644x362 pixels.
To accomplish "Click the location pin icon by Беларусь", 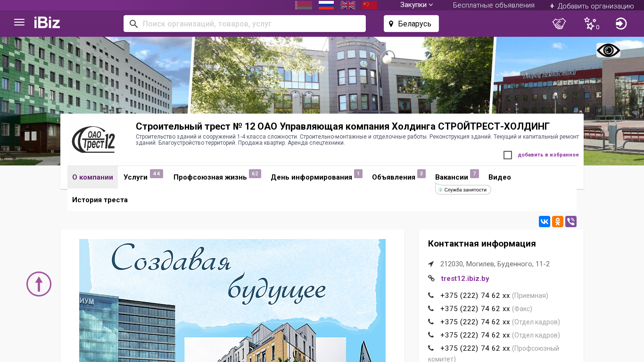I will tap(391, 24).
